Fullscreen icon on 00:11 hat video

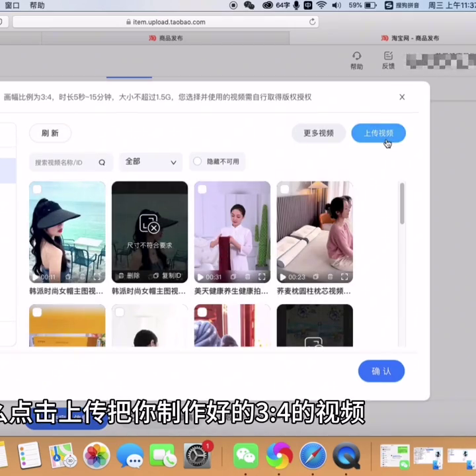(x=97, y=276)
